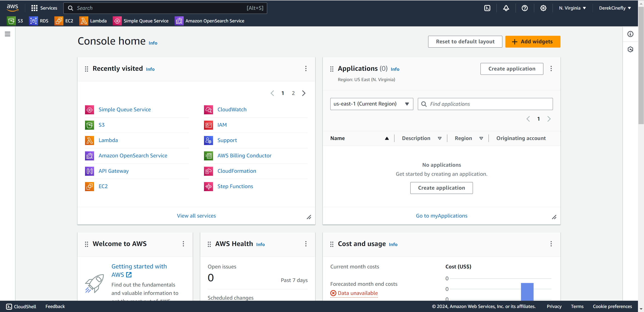Screen dimensions: 644x312
Task: Click Info link next to Console home
Action: [x=153, y=43]
